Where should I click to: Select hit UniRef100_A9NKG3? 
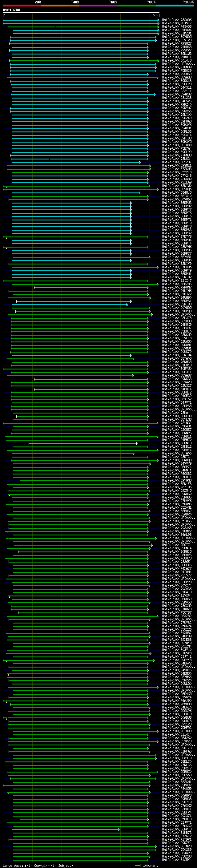pyautogui.click(x=177, y=379)
